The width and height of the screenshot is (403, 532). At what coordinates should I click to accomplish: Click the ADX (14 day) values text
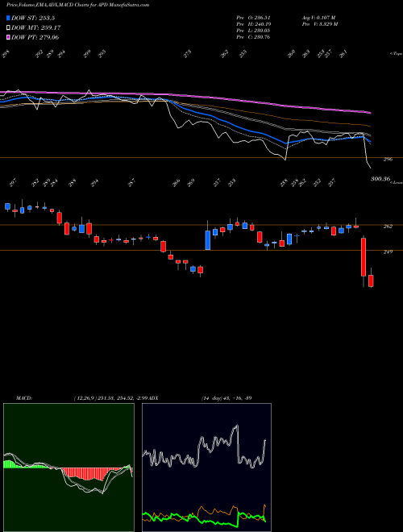point(226,398)
